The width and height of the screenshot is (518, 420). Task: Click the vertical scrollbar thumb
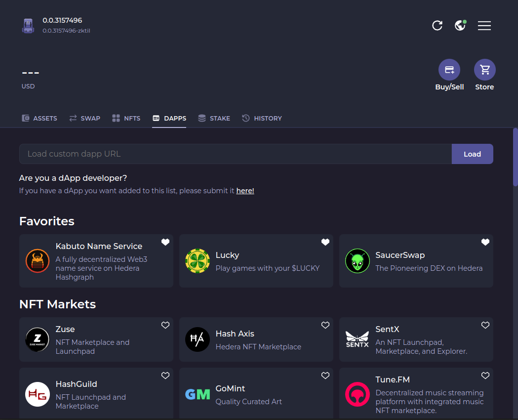click(515, 156)
